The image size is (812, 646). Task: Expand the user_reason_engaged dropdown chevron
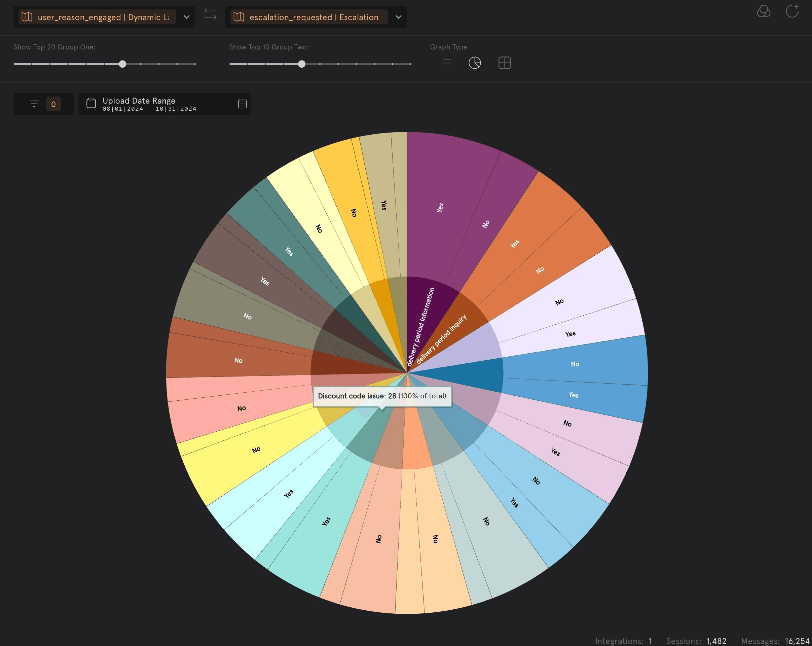[x=186, y=17]
